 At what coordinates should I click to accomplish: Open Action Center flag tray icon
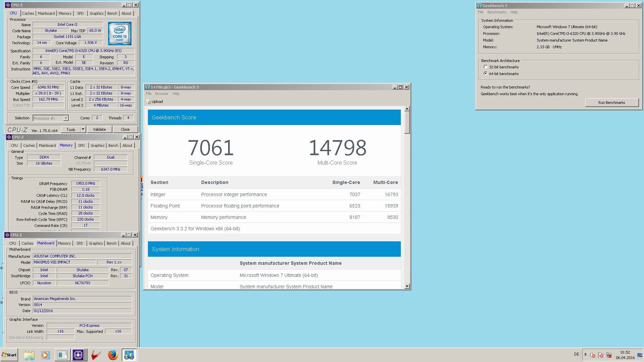point(601,355)
